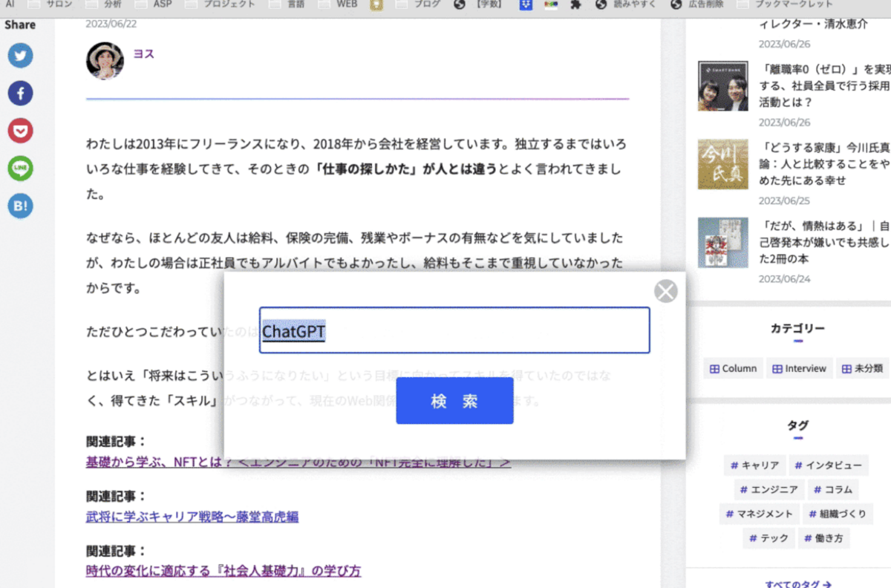Screen dimensions: 891x588
Task: Save the article to Pocket
Action: click(21, 131)
